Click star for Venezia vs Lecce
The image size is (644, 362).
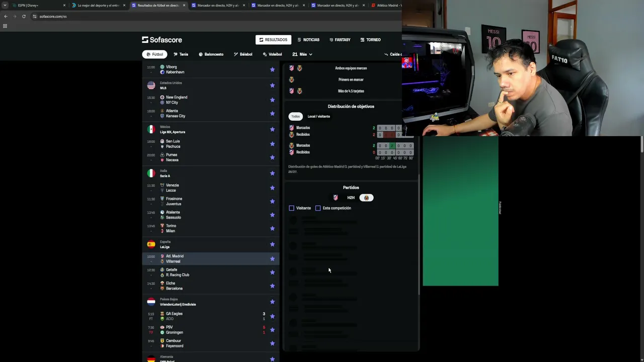[272, 188]
